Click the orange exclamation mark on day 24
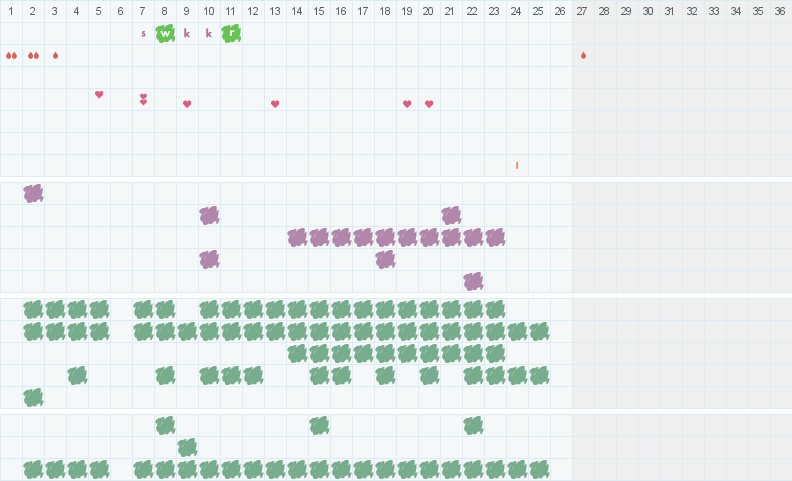Viewport: 792px width, 481px height. (517, 165)
